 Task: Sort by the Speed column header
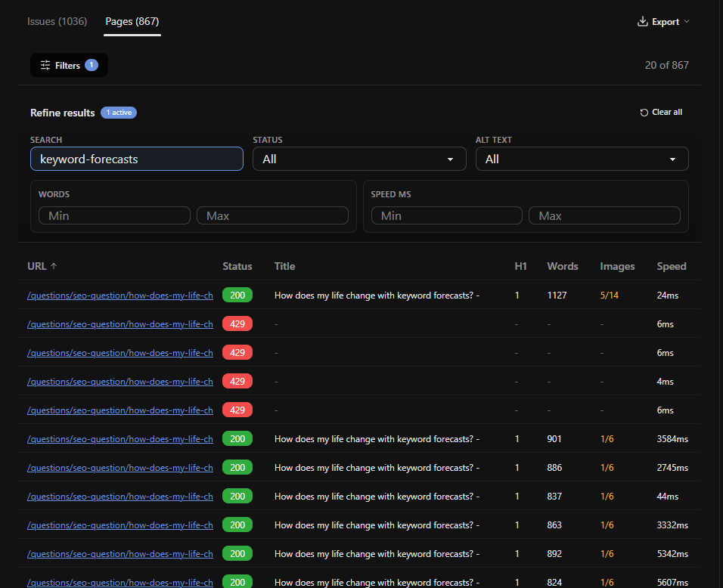click(672, 266)
